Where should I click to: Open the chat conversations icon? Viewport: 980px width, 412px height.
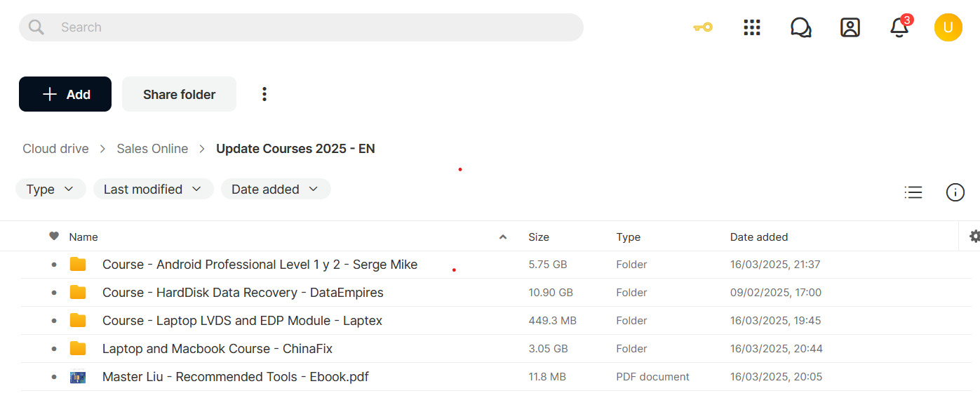click(x=800, y=27)
